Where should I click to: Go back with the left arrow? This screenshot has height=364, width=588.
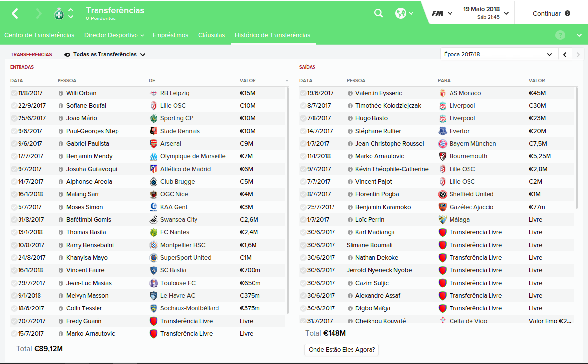click(x=15, y=13)
